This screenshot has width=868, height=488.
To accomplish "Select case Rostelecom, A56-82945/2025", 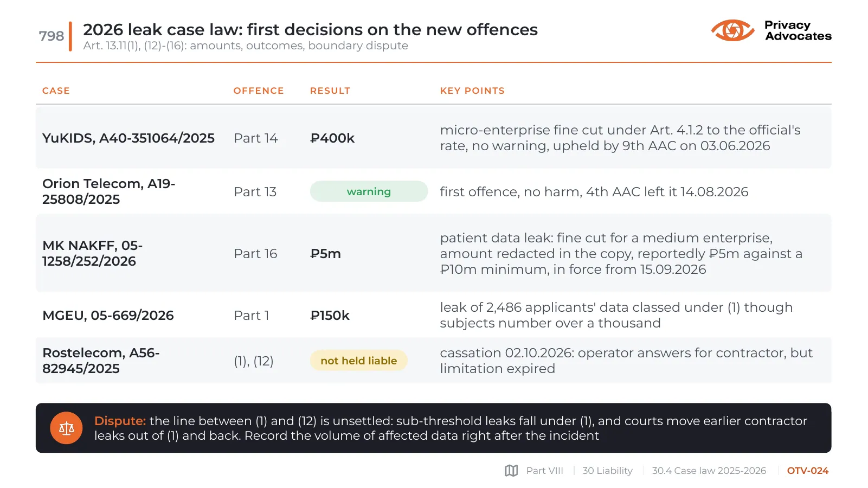I will 101,361.
